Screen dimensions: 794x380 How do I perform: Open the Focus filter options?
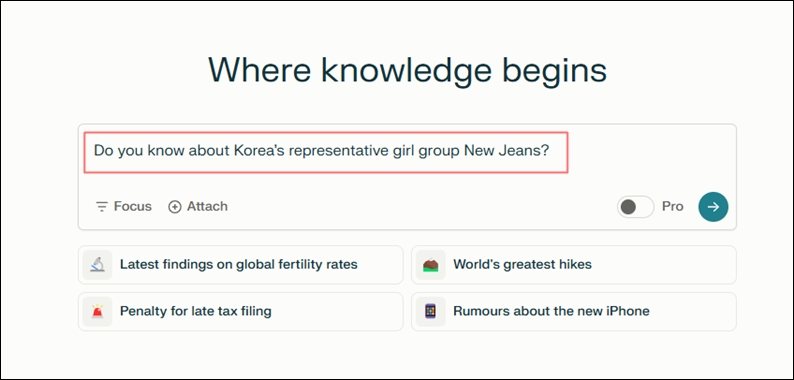tap(124, 206)
